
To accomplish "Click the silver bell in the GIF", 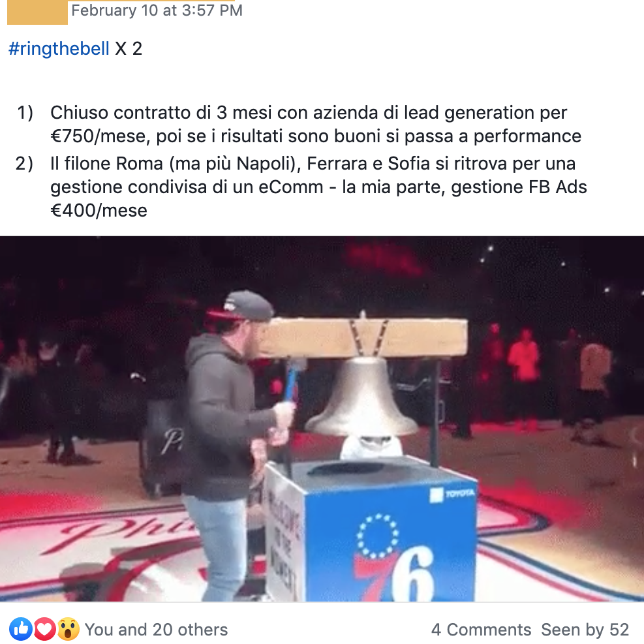I will (361, 399).
